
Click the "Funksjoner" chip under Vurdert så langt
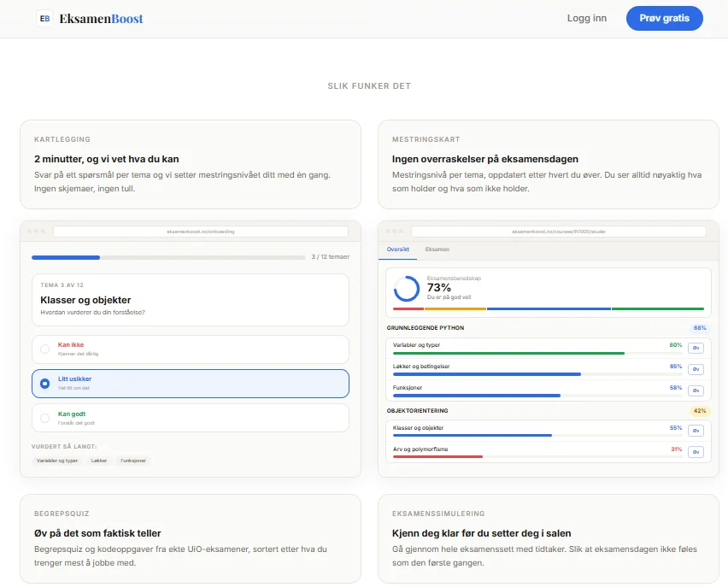coord(133,461)
